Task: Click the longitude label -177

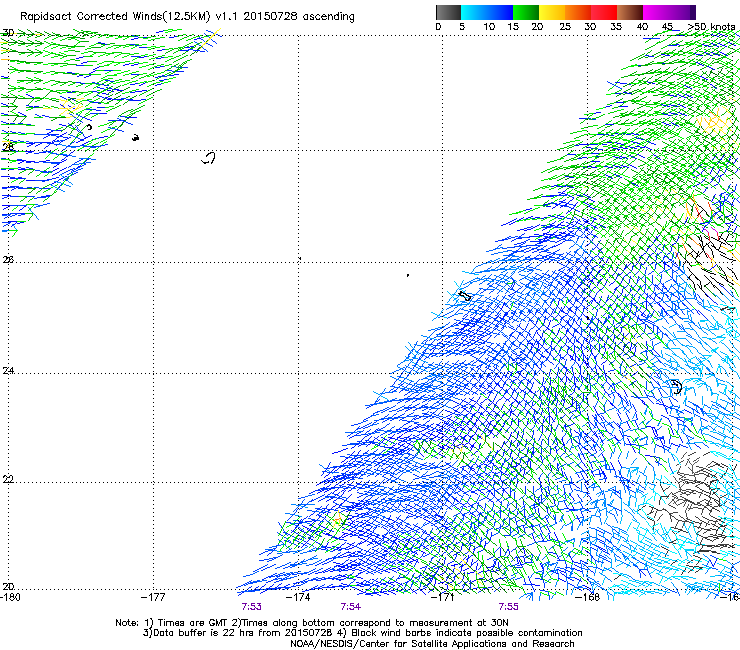Action: [x=153, y=597]
